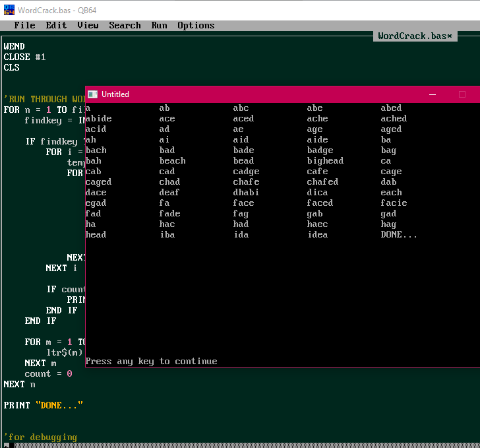Click the QB64 app icon in title bar
This screenshot has height=448, width=480.
[9, 10]
